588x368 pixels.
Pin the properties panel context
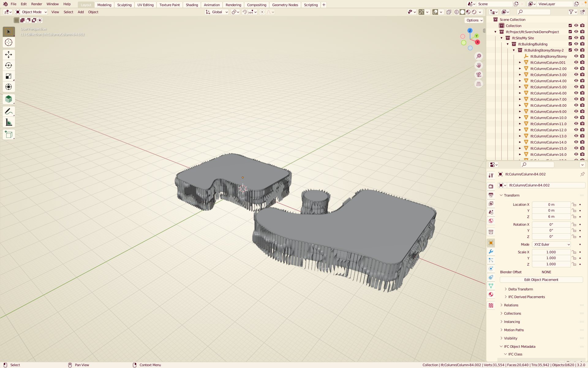coord(582,174)
